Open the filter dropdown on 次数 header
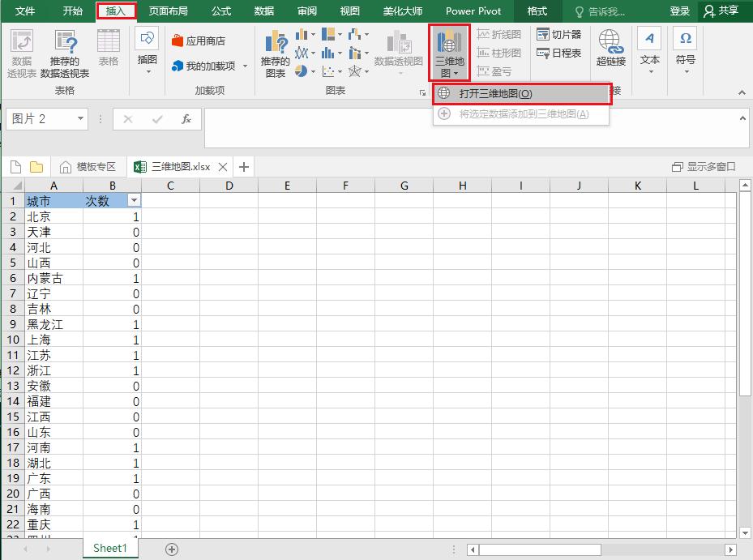This screenshot has width=753, height=560. (x=134, y=200)
